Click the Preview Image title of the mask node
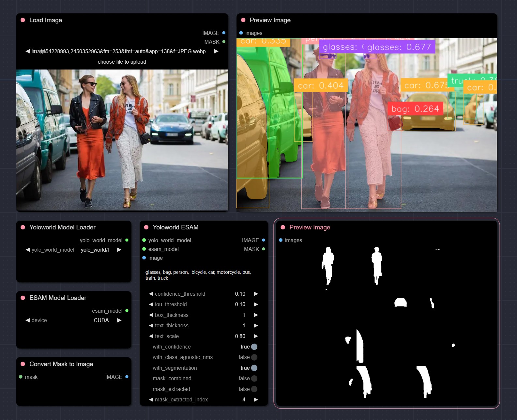 310,227
